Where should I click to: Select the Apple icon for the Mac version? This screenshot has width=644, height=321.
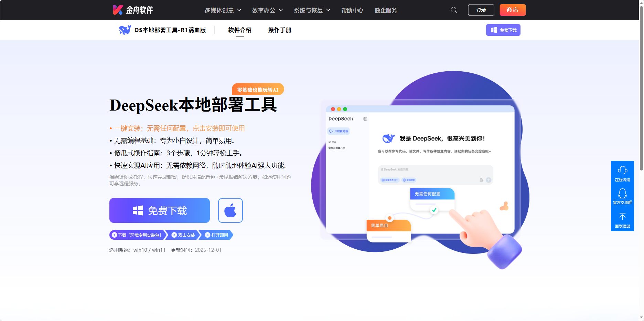pyautogui.click(x=230, y=210)
